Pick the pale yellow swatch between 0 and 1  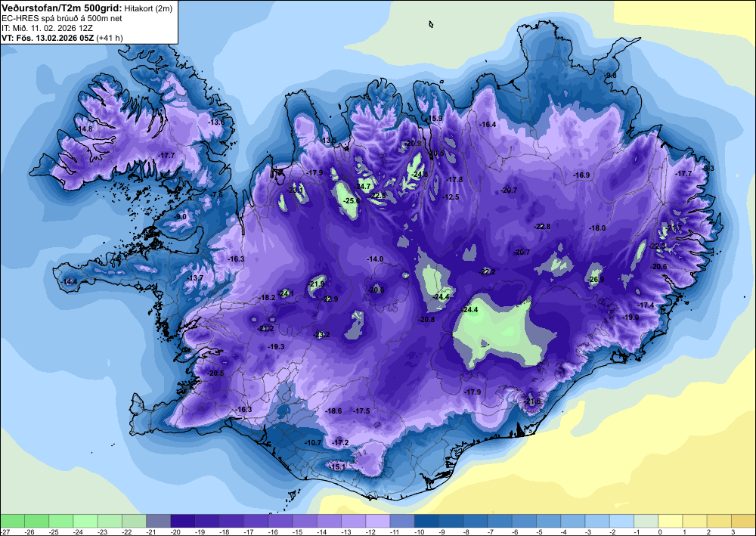670,521
